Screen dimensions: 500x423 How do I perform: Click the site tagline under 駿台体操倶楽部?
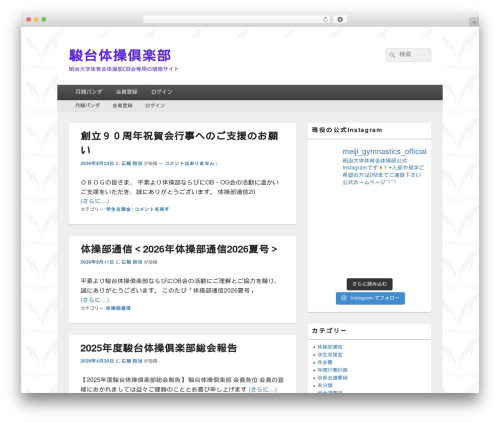click(x=124, y=69)
